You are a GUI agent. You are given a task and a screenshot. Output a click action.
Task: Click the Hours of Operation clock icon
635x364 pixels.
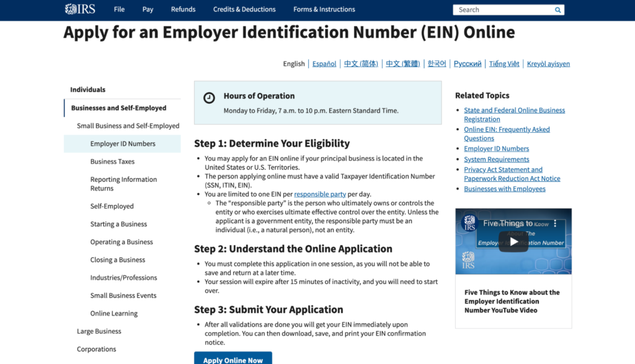[209, 97]
